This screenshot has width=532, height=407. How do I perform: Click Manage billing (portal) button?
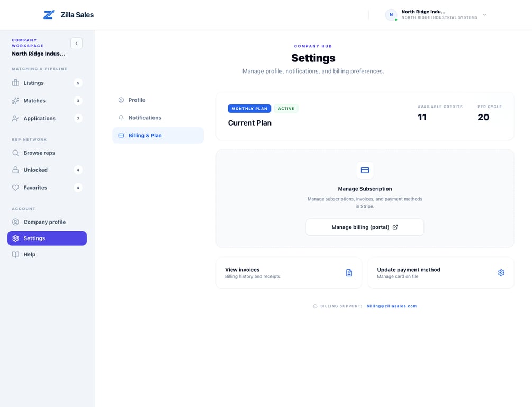click(x=365, y=227)
